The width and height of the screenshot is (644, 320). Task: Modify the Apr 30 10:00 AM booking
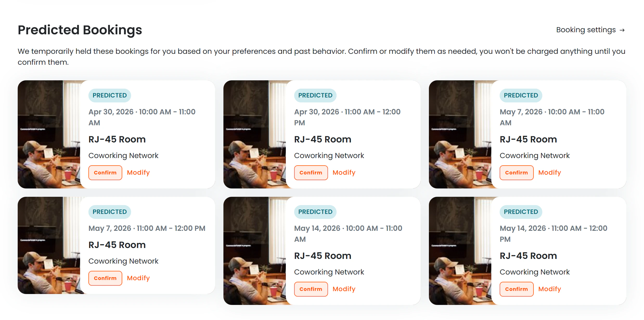pyautogui.click(x=138, y=172)
